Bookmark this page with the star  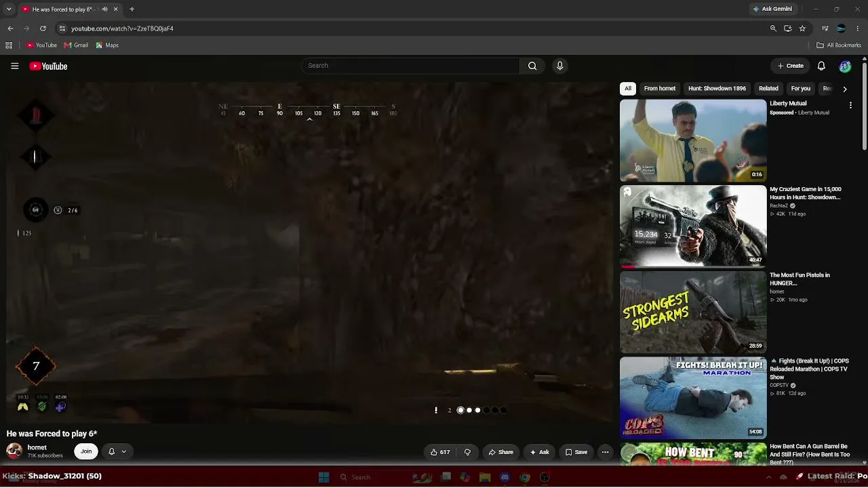[802, 28]
